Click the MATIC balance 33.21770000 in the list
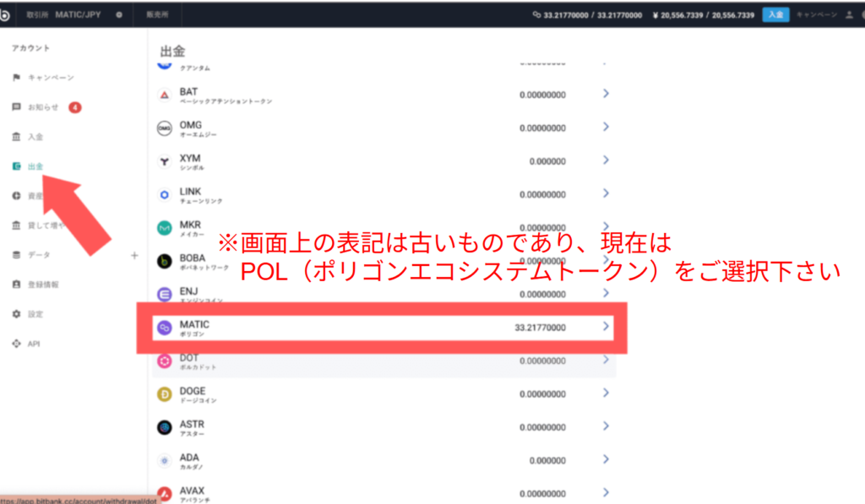Screen dimensions: 865x504 coord(540,328)
